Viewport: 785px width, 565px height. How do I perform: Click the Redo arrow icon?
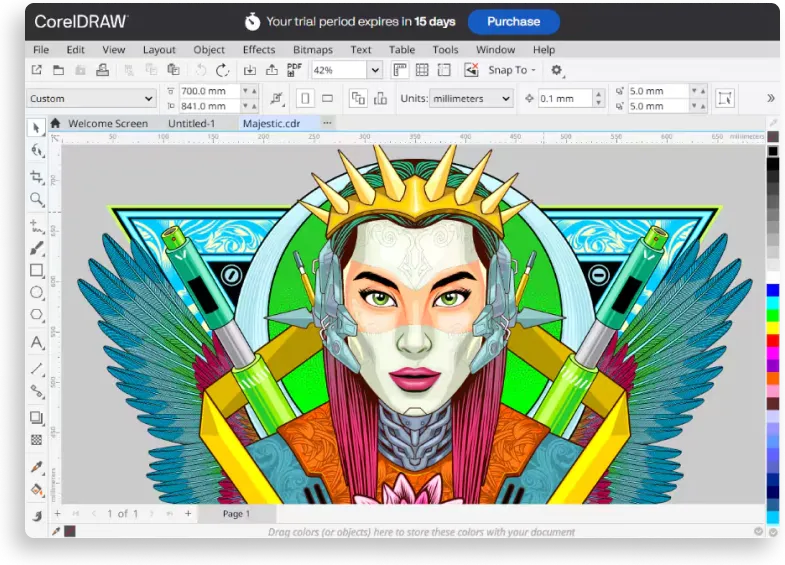(x=222, y=70)
